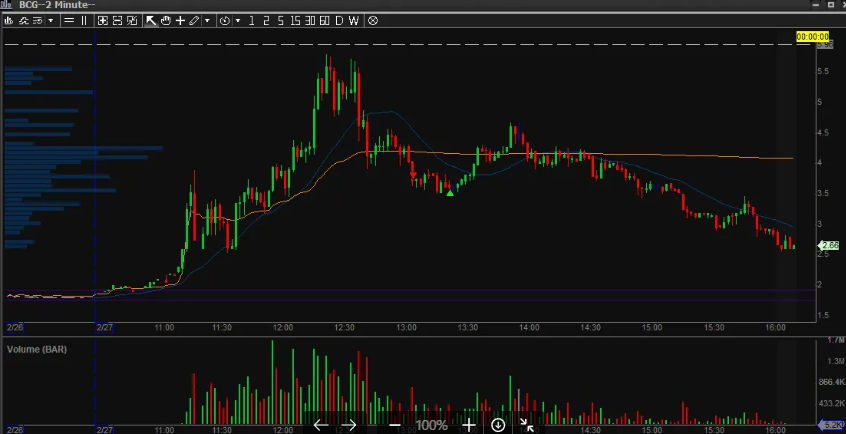Select the arrow pointer tool

pos(151,21)
